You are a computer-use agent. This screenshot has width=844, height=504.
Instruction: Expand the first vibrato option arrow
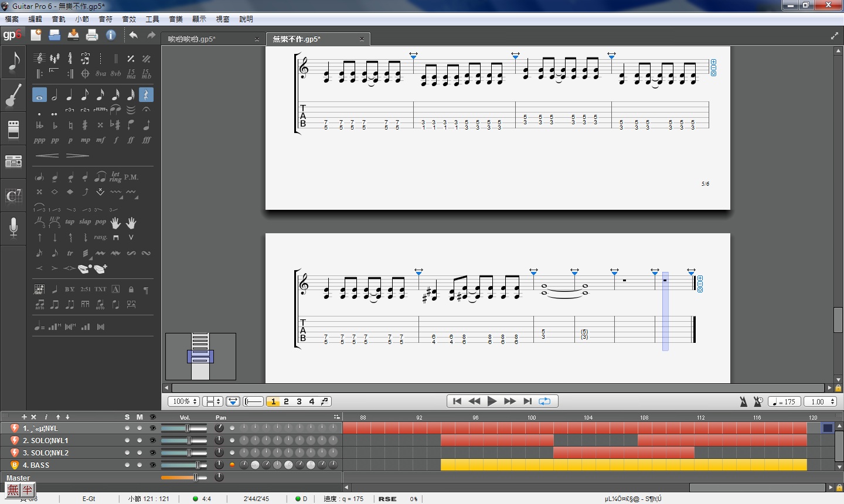pos(121,198)
